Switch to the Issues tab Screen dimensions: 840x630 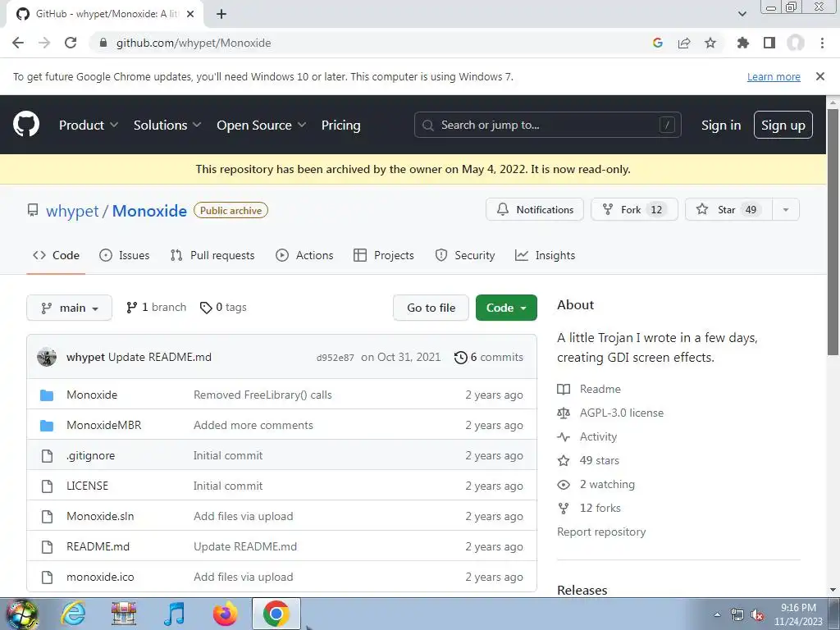[x=125, y=256]
